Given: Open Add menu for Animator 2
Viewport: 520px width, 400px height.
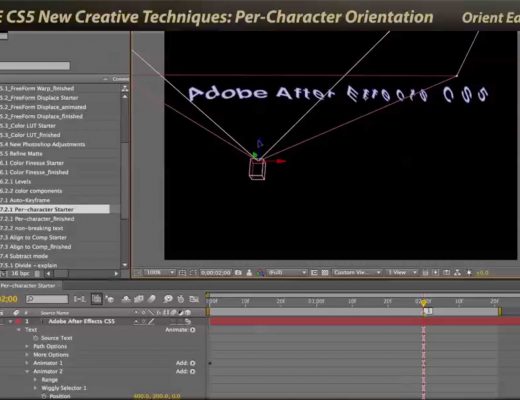Looking at the screenshot, I should 193,371.
